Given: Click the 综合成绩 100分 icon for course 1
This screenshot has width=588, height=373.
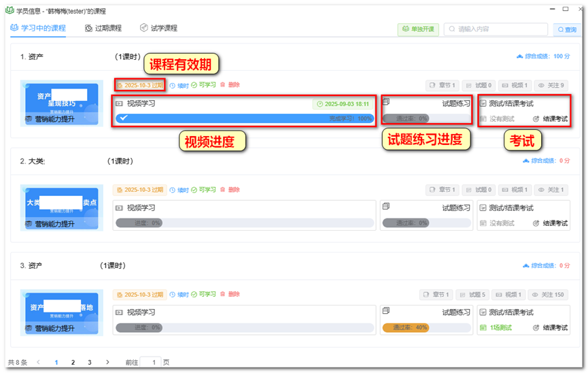Looking at the screenshot, I should click(520, 56).
